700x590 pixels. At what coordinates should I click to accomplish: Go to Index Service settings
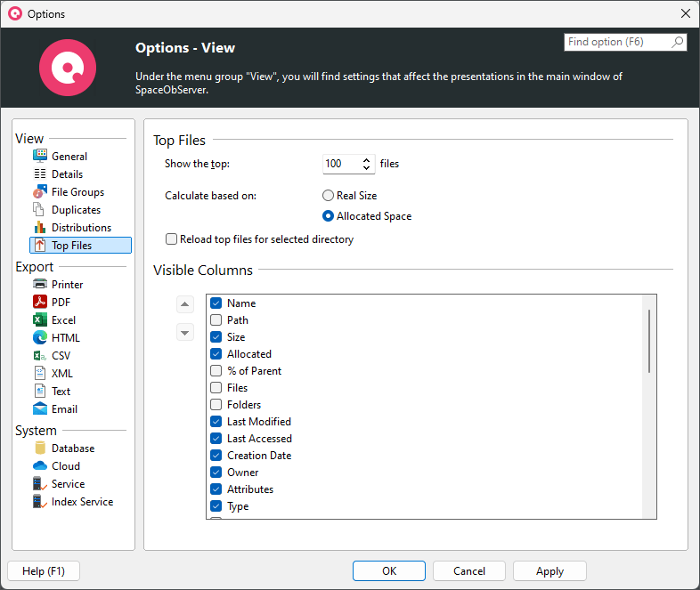[82, 502]
